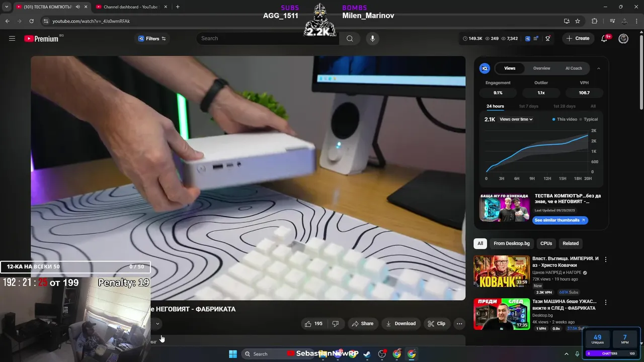Open Chrome three-dot menu
This screenshot has height=362, width=644.
click(x=637, y=21)
